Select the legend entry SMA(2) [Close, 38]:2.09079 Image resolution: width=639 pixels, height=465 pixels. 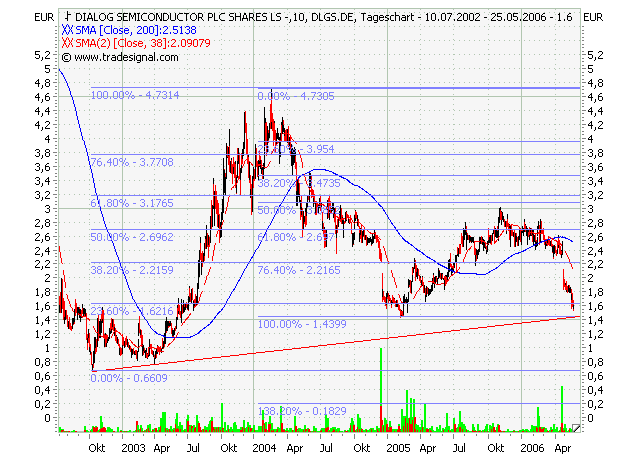[143, 43]
